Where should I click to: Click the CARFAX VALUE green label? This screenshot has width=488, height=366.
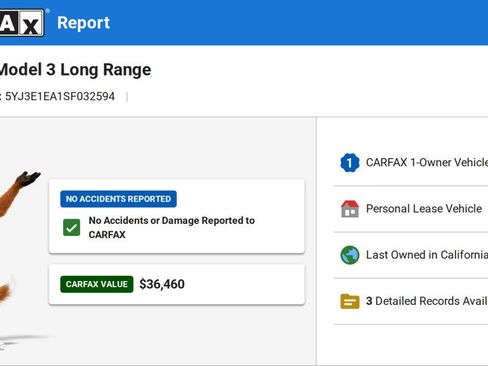(97, 284)
